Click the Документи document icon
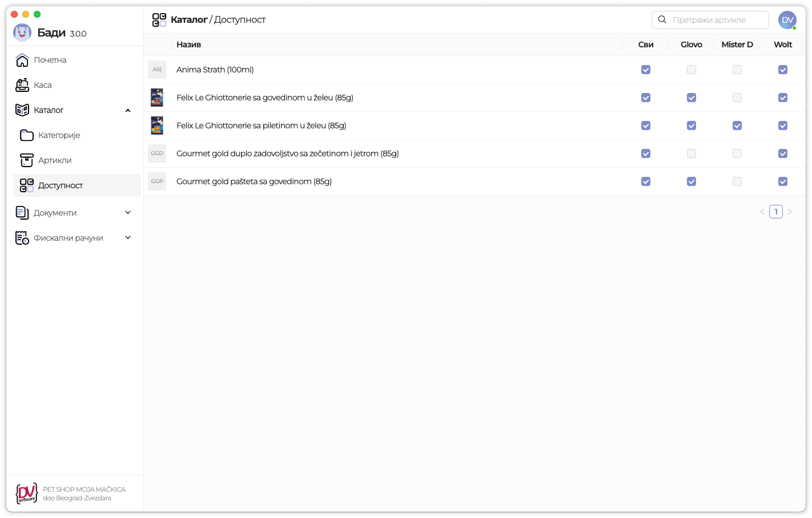 (22, 213)
